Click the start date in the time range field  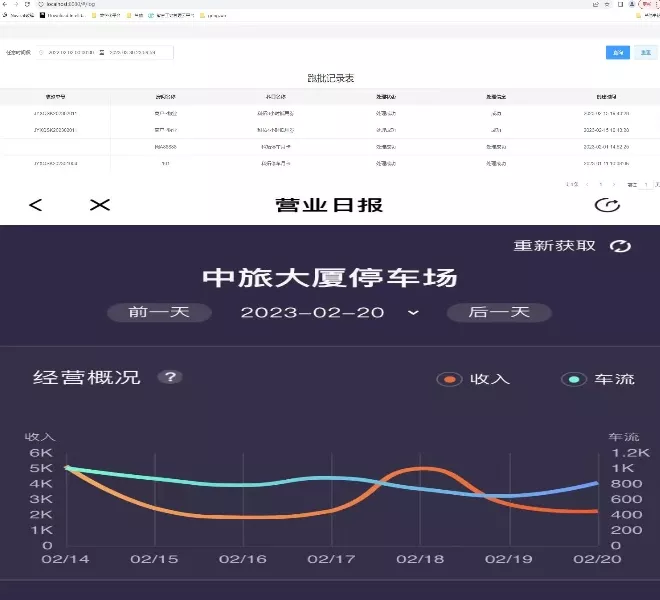pyautogui.click(x=71, y=53)
